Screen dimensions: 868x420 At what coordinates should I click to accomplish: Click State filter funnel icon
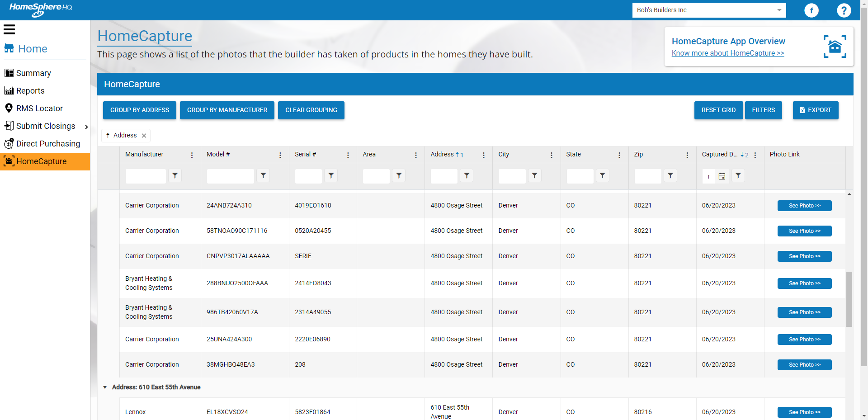pyautogui.click(x=602, y=175)
